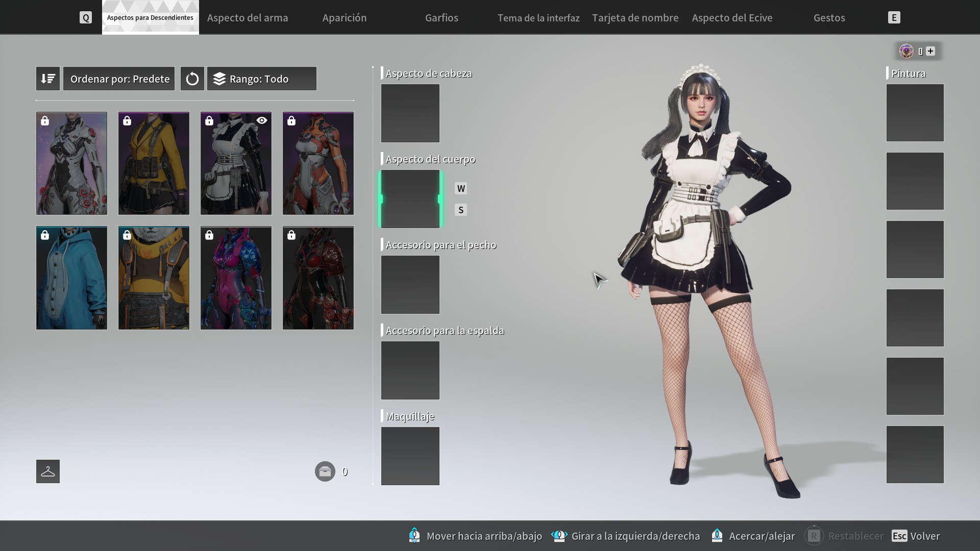Choose the yellow jacket skirt outfit thumbnail
980x551 pixels.
pyautogui.click(x=154, y=163)
